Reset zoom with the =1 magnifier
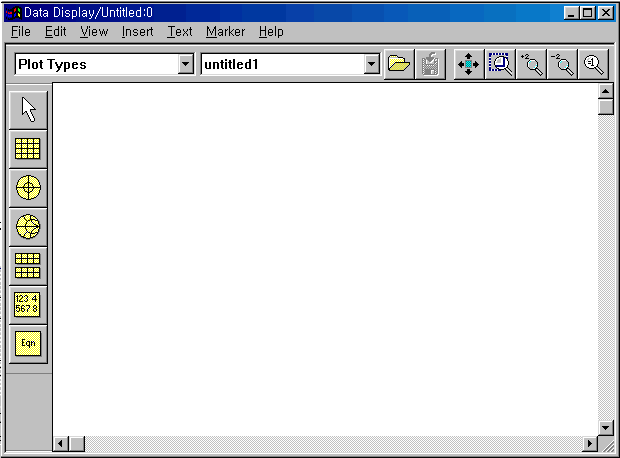This screenshot has width=620, height=458. click(593, 64)
